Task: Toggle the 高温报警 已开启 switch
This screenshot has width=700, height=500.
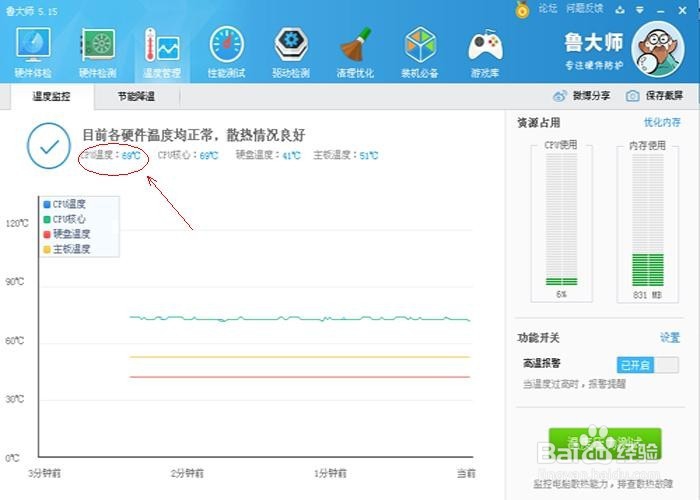Action: (x=648, y=365)
